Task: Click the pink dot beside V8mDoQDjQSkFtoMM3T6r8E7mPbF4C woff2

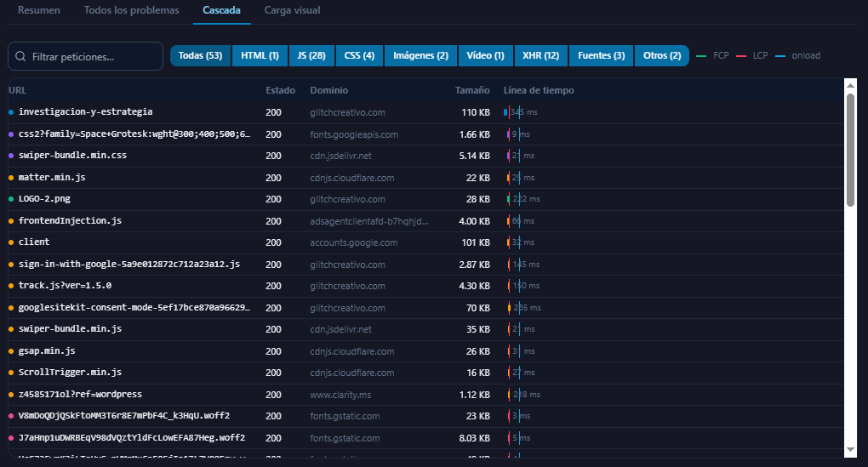Action: pyautogui.click(x=11, y=416)
